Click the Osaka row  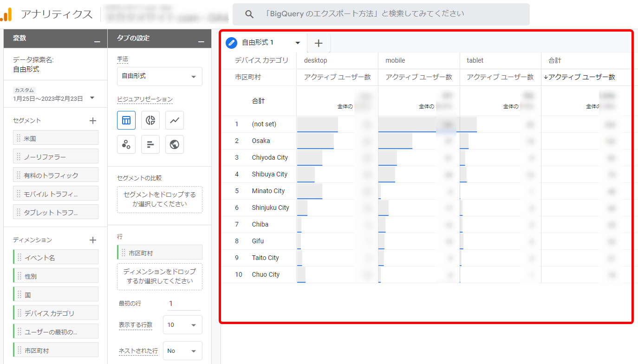(x=426, y=141)
